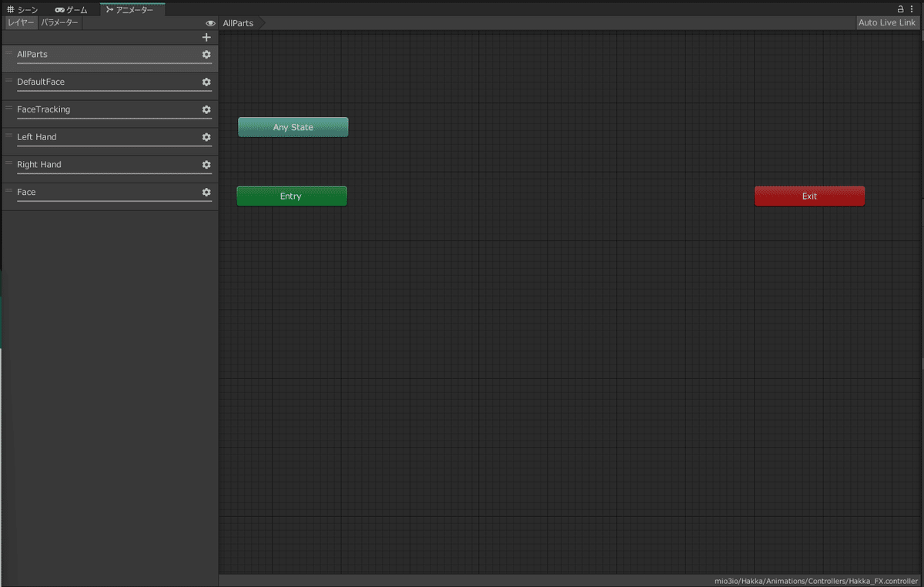The width and height of the screenshot is (924, 587).
Task: Select the Face layer name
Action: [x=26, y=193]
